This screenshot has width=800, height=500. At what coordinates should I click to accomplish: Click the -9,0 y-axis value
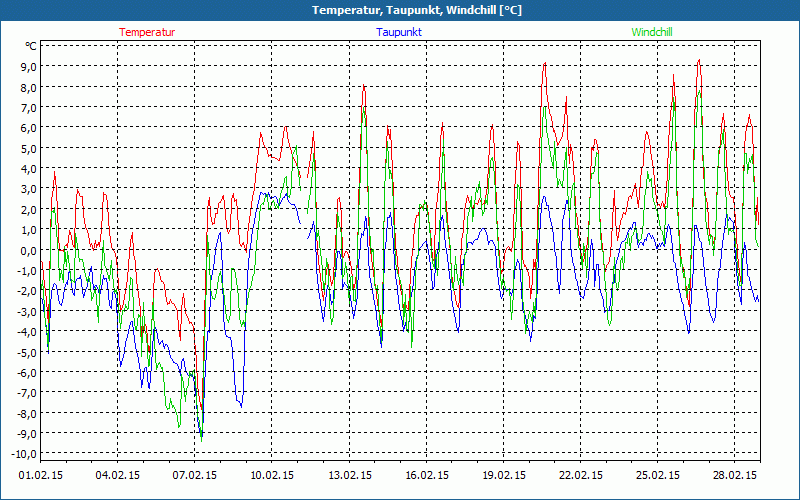(26, 434)
